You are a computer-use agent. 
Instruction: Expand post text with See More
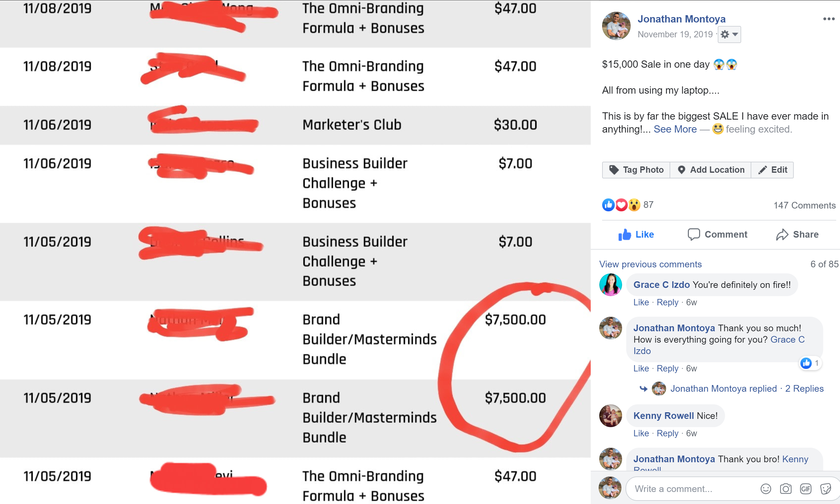(675, 129)
